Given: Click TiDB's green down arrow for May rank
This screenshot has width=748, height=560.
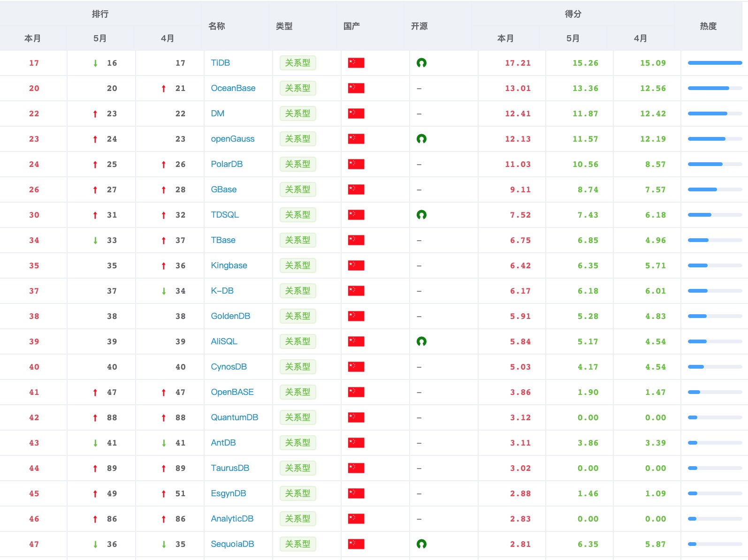Looking at the screenshot, I should pos(95,63).
